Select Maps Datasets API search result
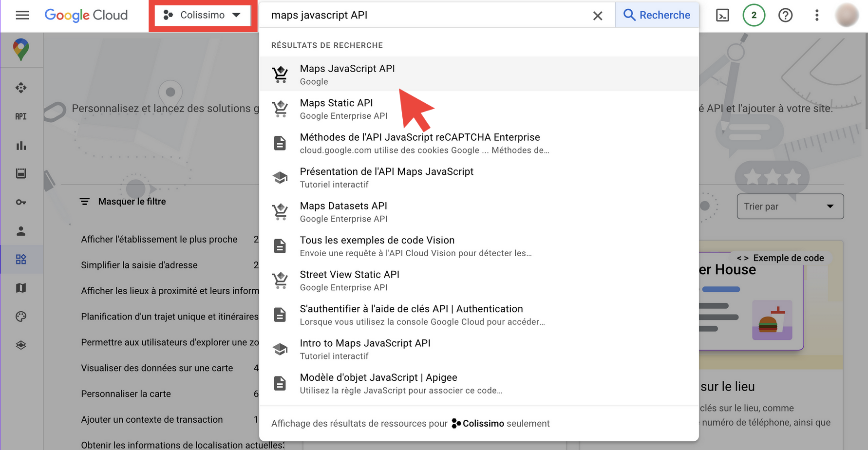Image resolution: width=868 pixels, height=450 pixels. click(x=479, y=212)
